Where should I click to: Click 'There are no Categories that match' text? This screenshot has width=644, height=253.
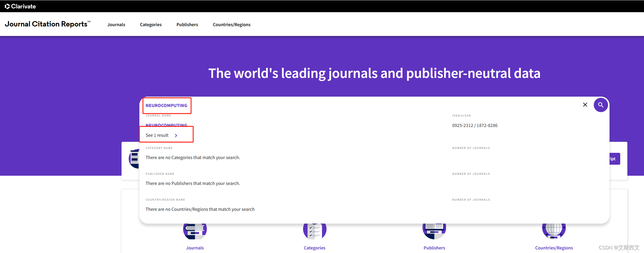tap(193, 158)
